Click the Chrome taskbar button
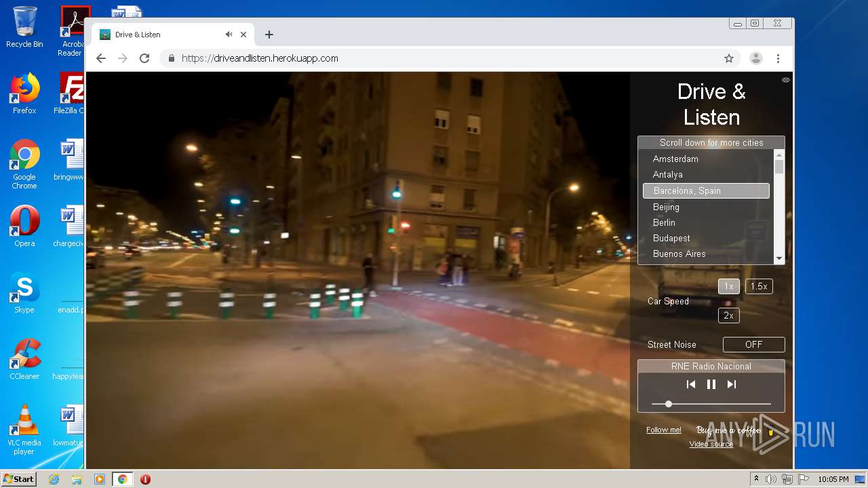This screenshot has height=488, width=868. [122, 479]
